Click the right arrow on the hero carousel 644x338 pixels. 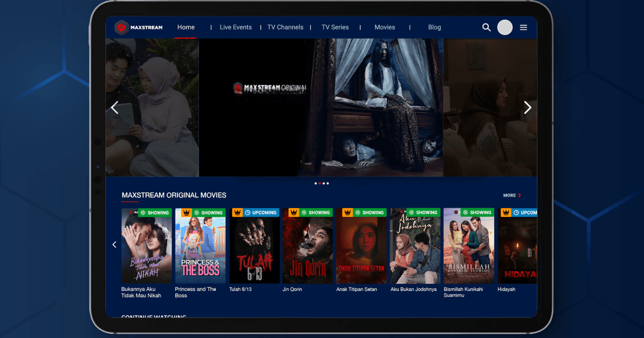528,107
